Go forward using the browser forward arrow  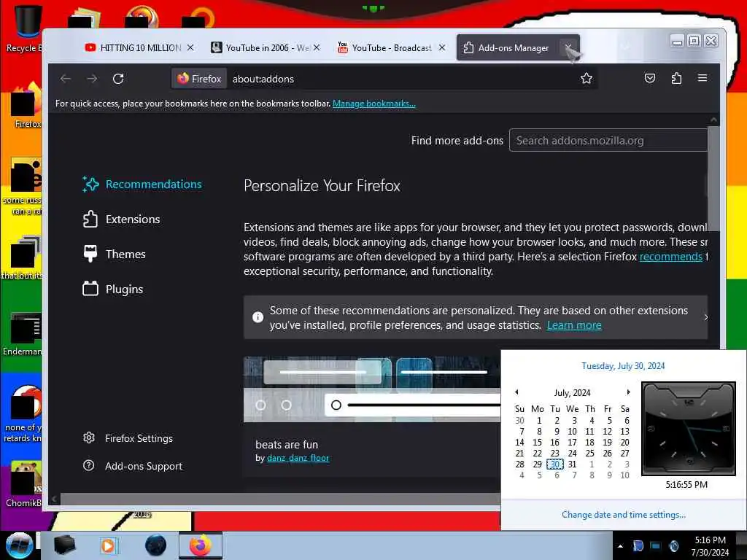pyautogui.click(x=92, y=79)
